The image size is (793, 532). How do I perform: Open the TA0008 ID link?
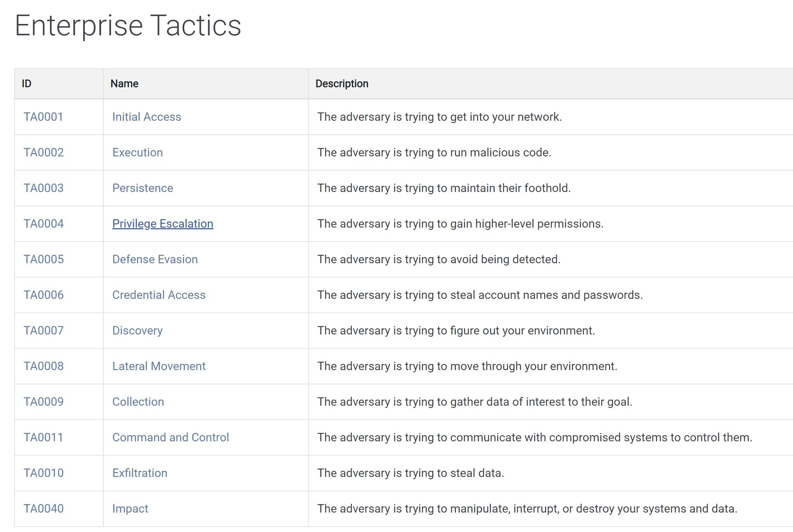coord(43,366)
